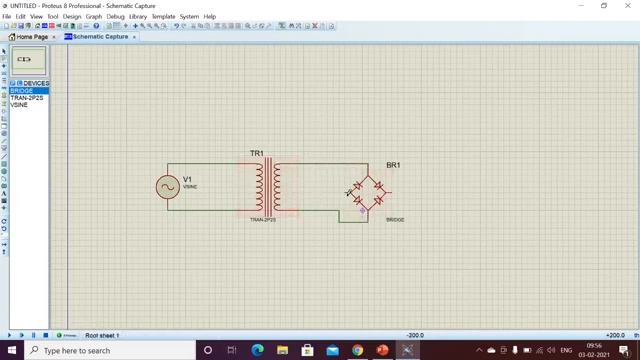640x360 pixels.
Task: Click the 'Type here to search' box
Action: [110, 350]
